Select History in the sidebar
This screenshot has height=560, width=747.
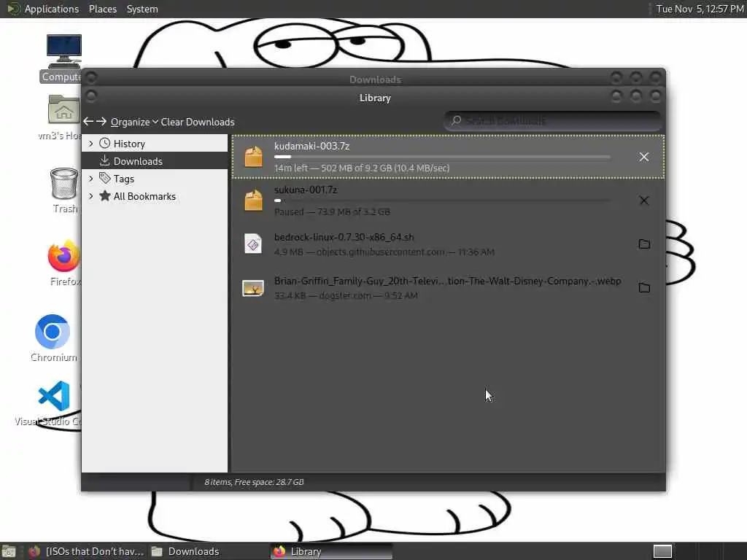point(155,144)
